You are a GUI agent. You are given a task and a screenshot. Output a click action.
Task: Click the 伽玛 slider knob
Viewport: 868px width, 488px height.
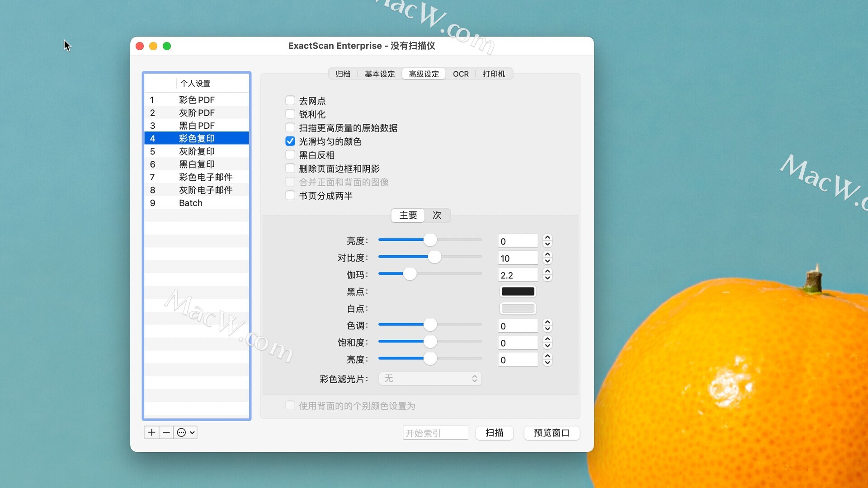coord(410,274)
